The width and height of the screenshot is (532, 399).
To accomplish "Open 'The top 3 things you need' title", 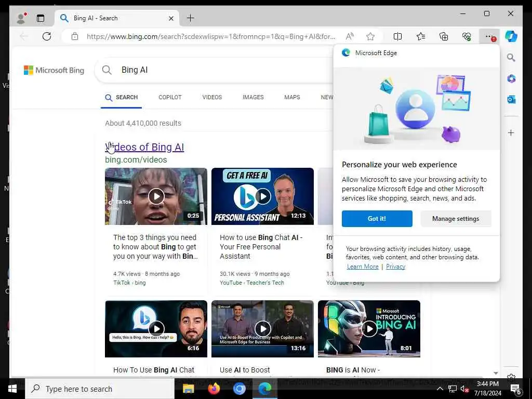I will click(155, 247).
